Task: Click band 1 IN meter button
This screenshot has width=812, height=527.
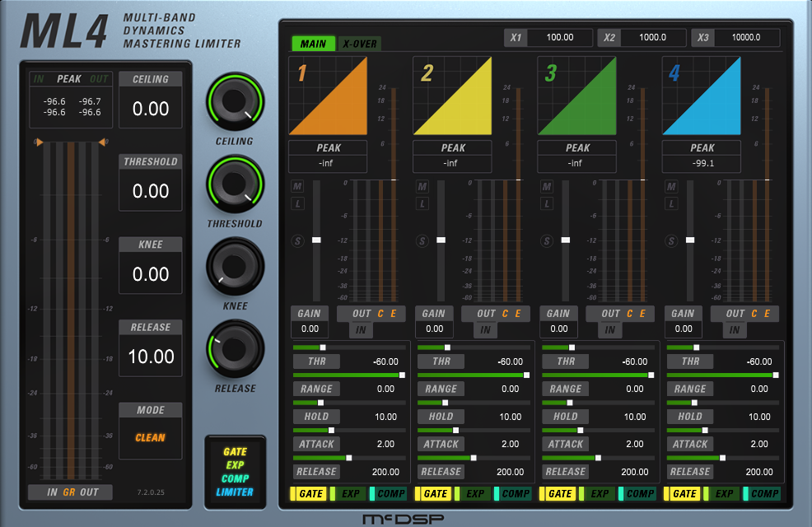Action: (361, 329)
